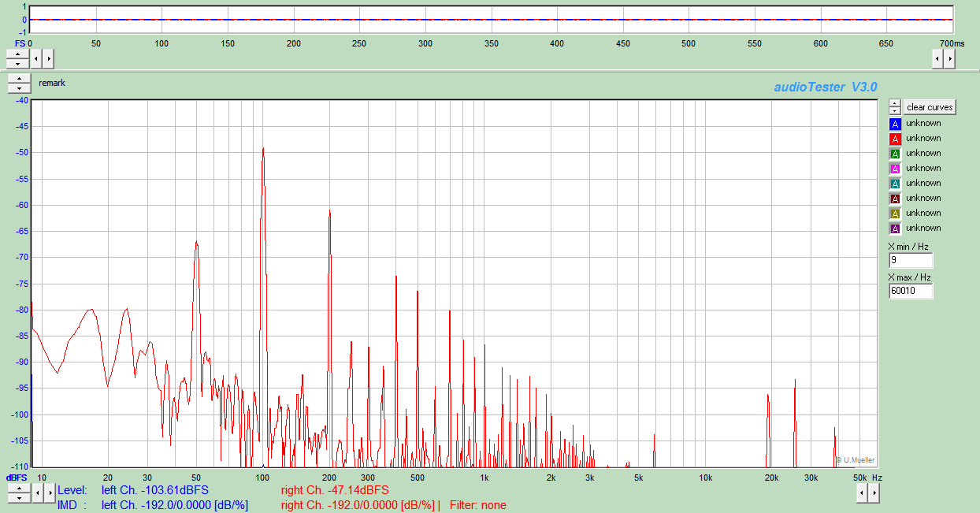This screenshot has height=513, width=980.
Task: Shift time axis left with top-right left arrow
Action: 937,58
